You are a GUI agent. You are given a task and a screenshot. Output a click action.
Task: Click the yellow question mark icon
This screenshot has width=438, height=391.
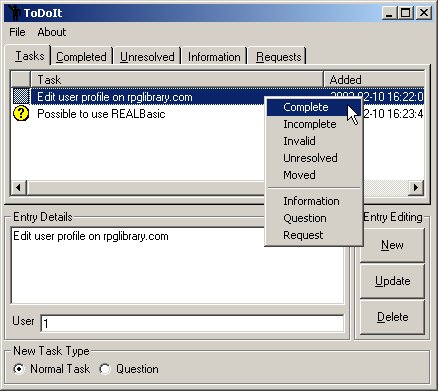point(21,114)
